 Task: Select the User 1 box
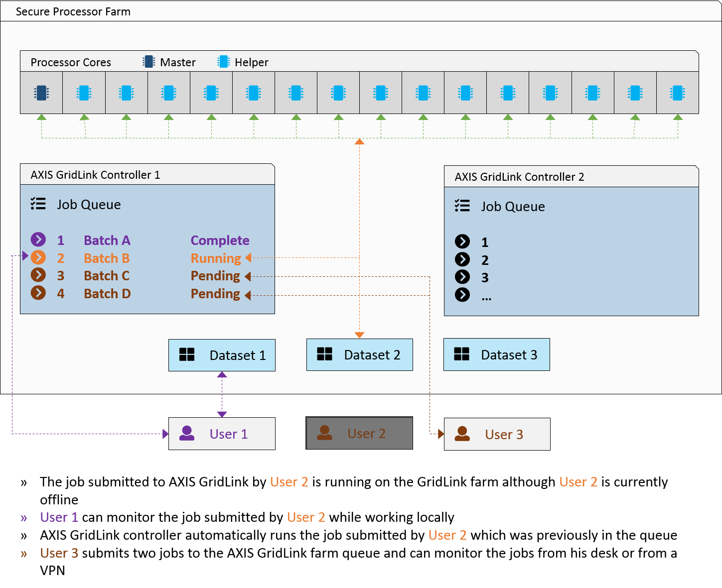point(222,434)
